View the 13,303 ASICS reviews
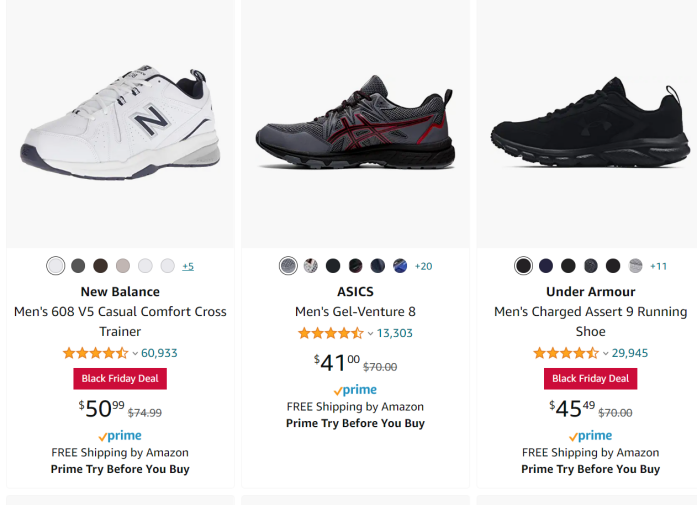698x506 pixels. tap(395, 333)
